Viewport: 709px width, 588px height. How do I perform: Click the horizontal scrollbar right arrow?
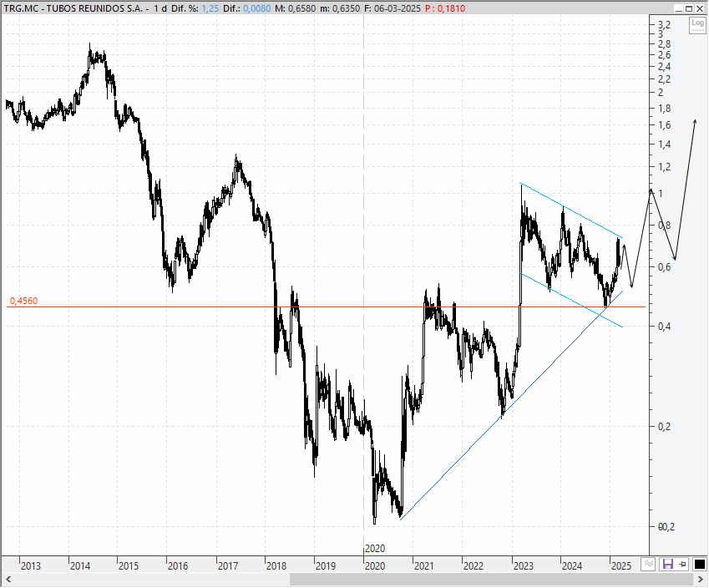(x=701, y=580)
